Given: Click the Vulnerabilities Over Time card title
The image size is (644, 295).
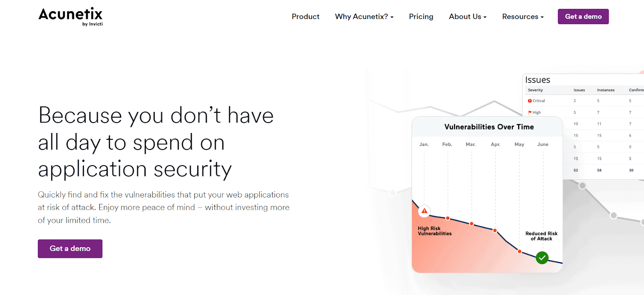Looking at the screenshot, I should tap(489, 127).
